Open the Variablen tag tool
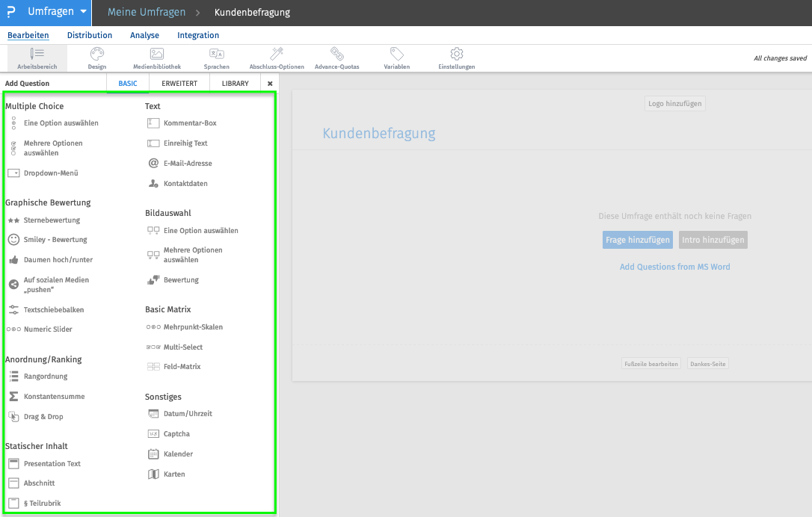 click(x=396, y=58)
